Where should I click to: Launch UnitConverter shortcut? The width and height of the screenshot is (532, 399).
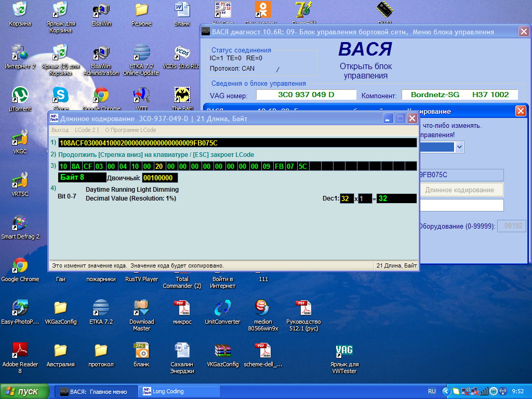[x=222, y=309]
